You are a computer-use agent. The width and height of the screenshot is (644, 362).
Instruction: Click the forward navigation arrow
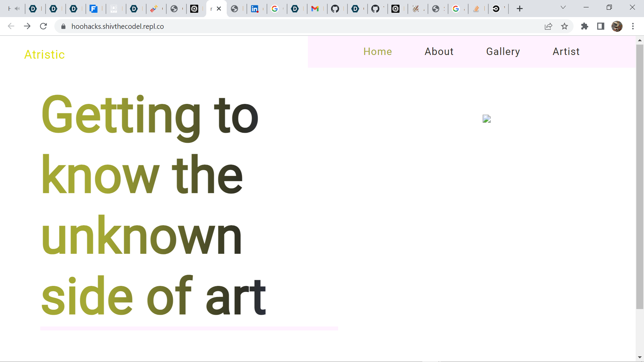pyautogui.click(x=27, y=26)
